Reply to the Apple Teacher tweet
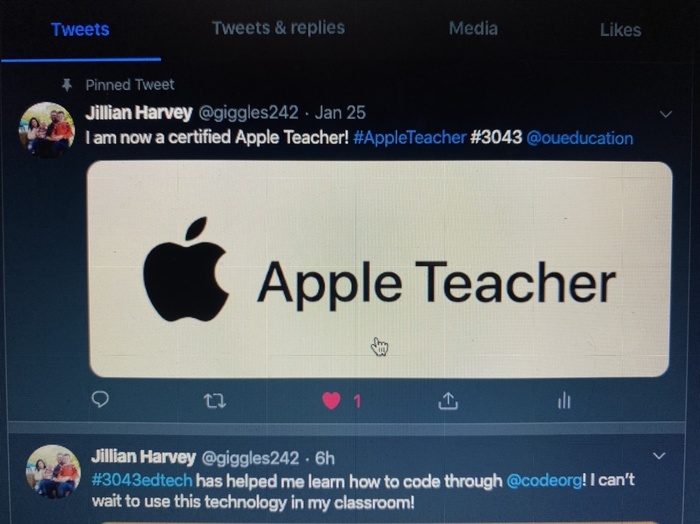The height and width of the screenshot is (524, 700). point(100,399)
